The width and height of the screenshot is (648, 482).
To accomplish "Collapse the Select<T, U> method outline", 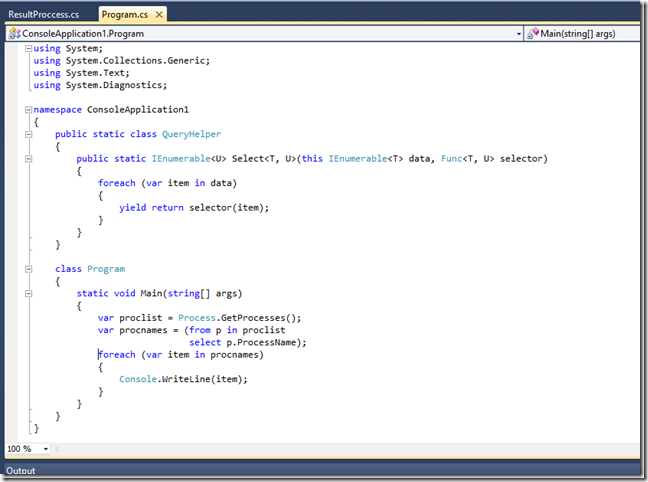I will pos(26,158).
